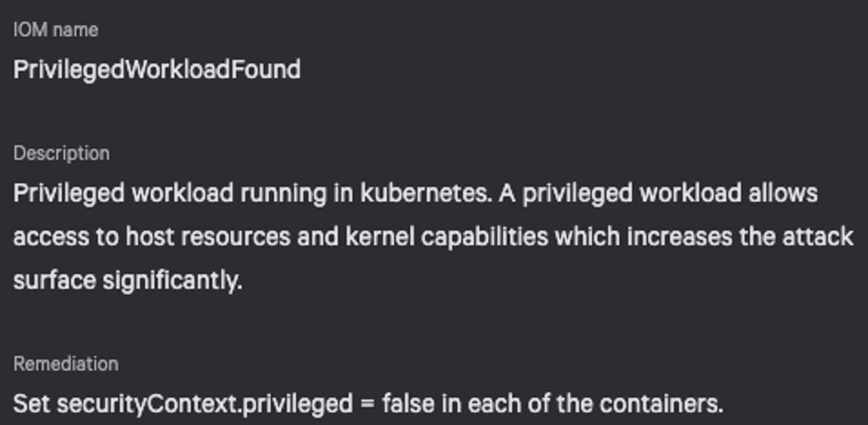Click "surface" on the last description line

tap(54, 281)
